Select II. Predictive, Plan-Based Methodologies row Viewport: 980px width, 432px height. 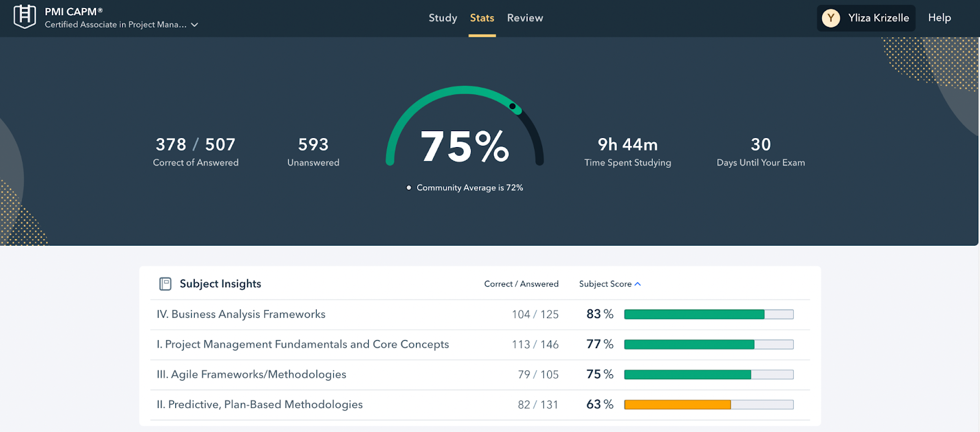coord(260,404)
